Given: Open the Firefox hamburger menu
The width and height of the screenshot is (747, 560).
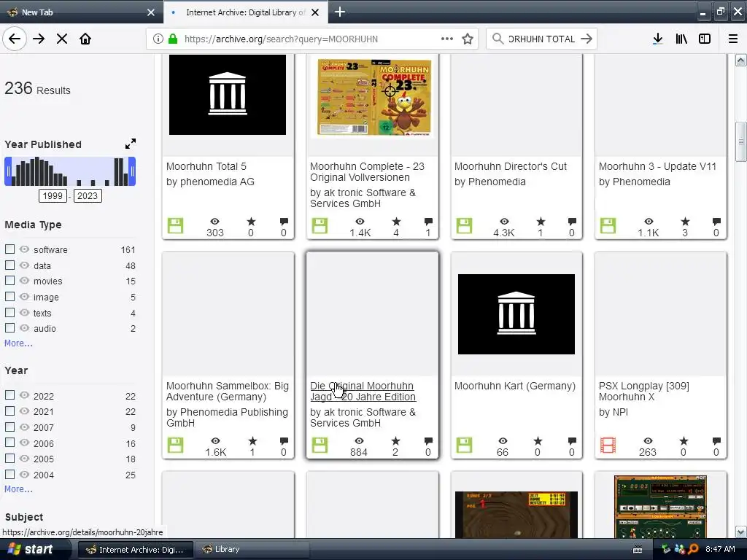Looking at the screenshot, I should pos(733,39).
